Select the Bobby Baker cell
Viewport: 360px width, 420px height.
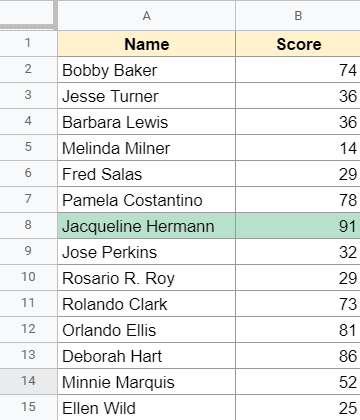coord(146,70)
